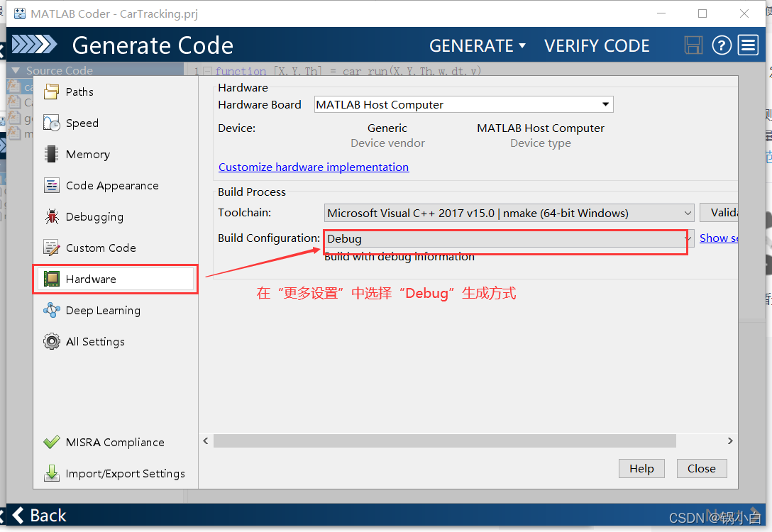Close the MATLAB Coder window
Image resolution: width=772 pixels, height=532 pixels.
point(744,13)
